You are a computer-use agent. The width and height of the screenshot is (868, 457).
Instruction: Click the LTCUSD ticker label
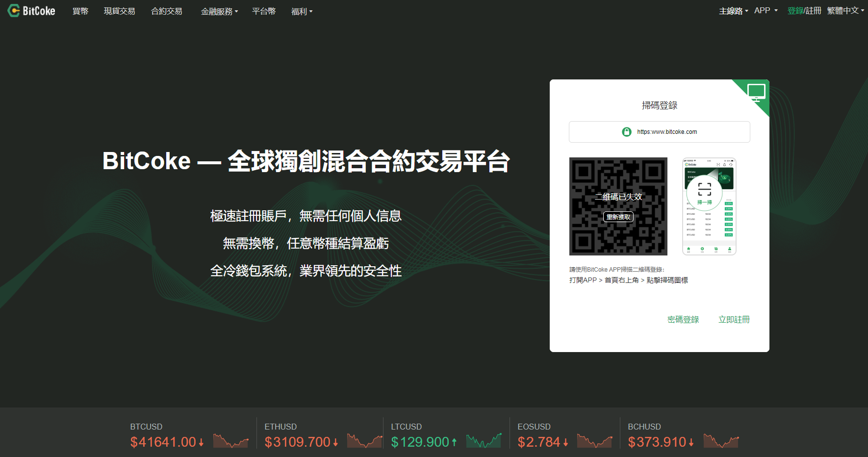[x=406, y=427]
